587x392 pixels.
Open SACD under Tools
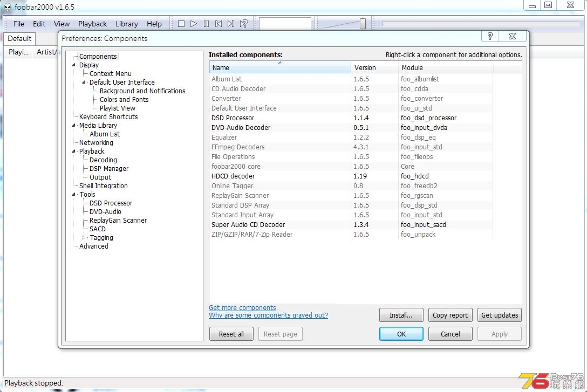pyautogui.click(x=97, y=229)
